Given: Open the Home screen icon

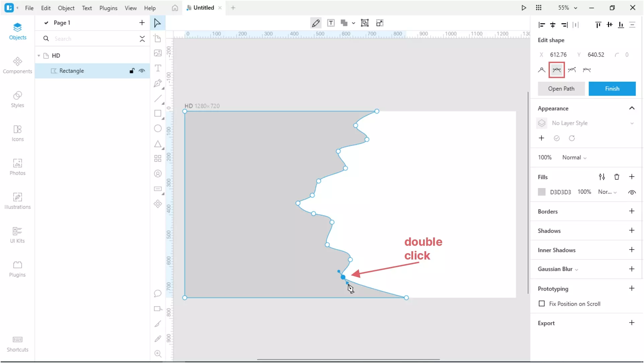Looking at the screenshot, I should pyautogui.click(x=175, y=8).
